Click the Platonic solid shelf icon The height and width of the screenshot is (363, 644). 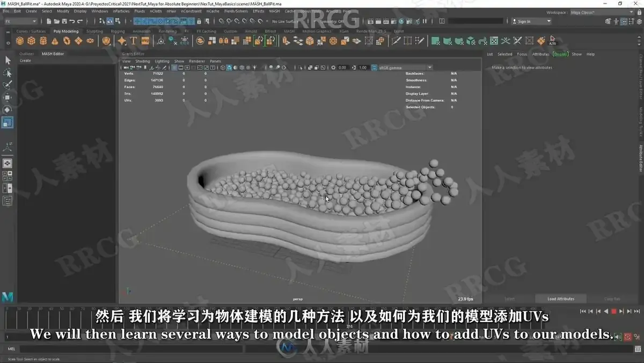tap(106, 41)
